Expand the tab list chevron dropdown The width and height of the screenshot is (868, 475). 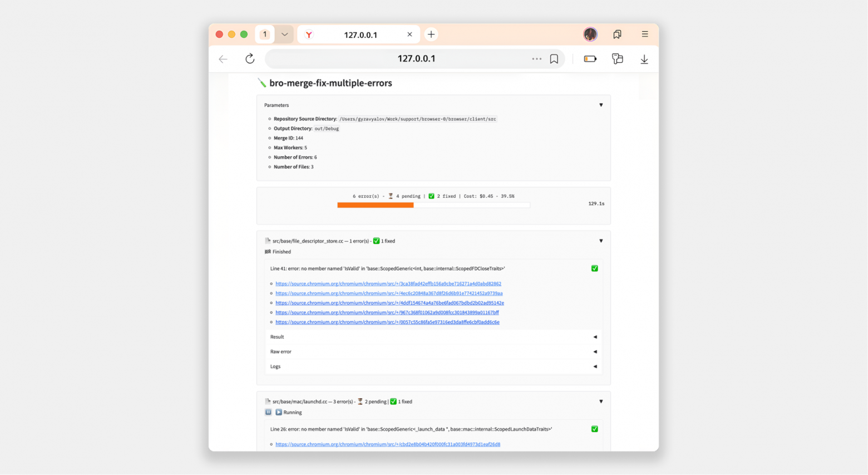click(x=284, y=35)
